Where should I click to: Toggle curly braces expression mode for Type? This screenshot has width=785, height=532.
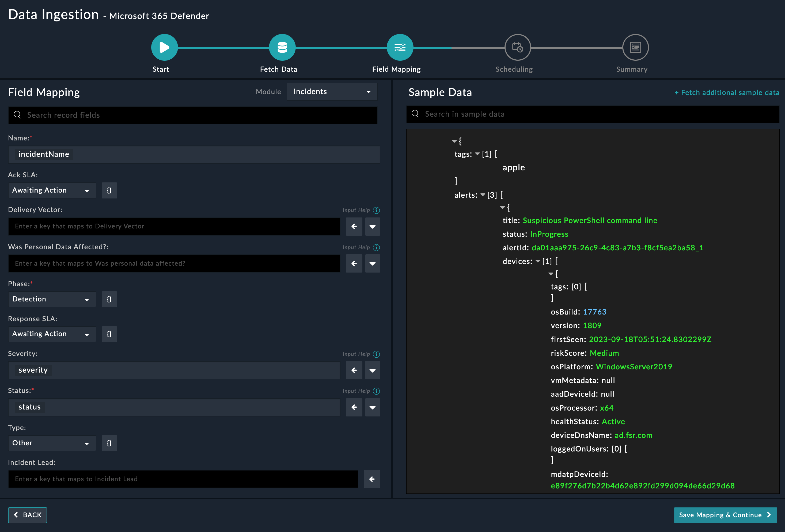click(109, 443)
